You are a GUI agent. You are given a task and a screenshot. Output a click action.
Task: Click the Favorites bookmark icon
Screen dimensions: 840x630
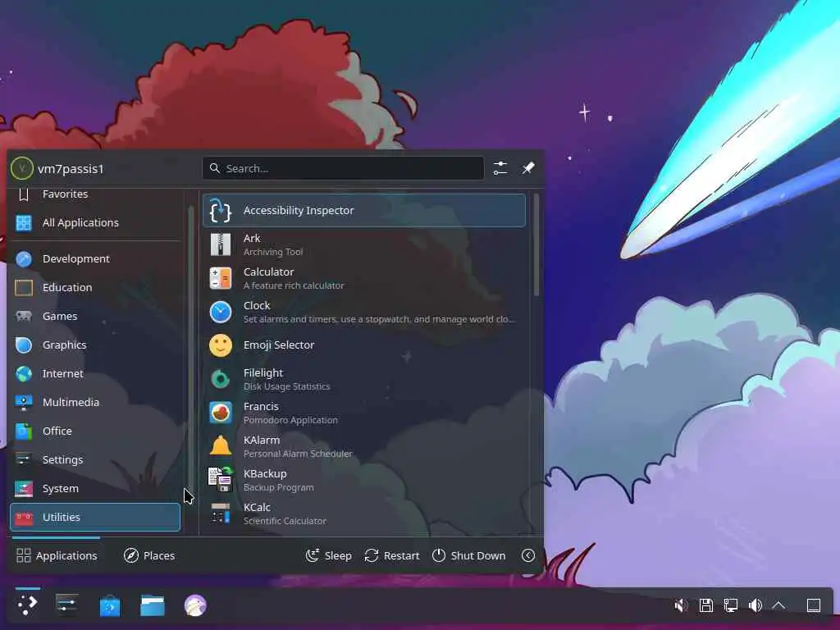point(24,194)
